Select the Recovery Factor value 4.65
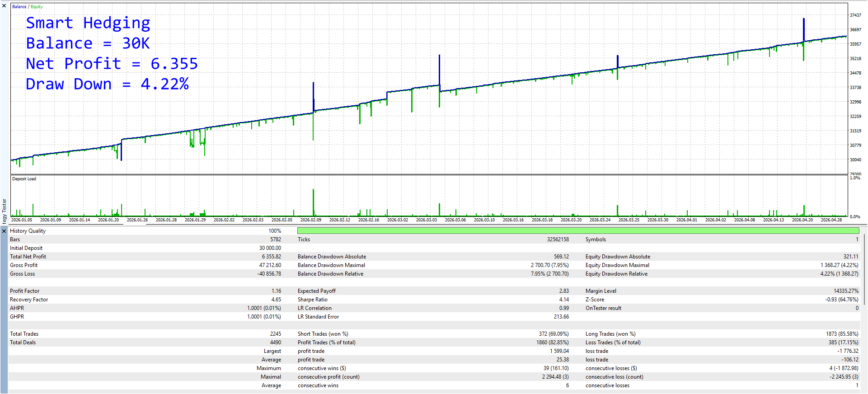This screenshot has width=868, height=394. point(276,300)
